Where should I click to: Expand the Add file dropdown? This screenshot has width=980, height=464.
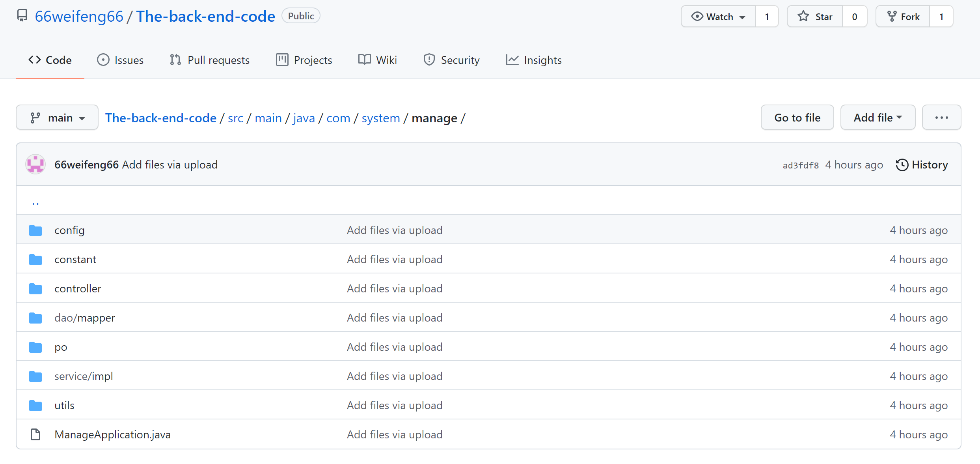[878, 118]
